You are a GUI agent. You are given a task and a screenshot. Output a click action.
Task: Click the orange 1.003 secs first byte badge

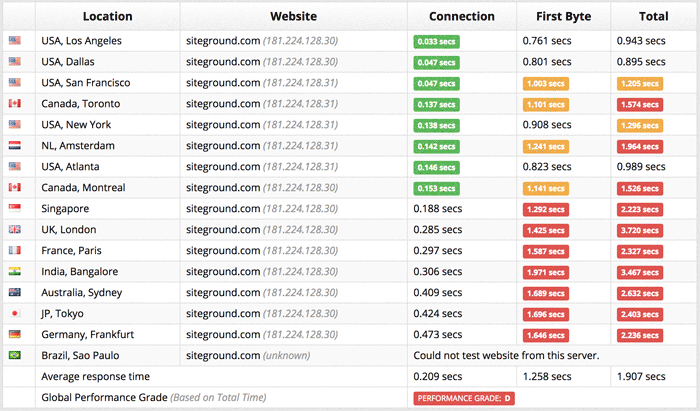click(x=546, y=84)
